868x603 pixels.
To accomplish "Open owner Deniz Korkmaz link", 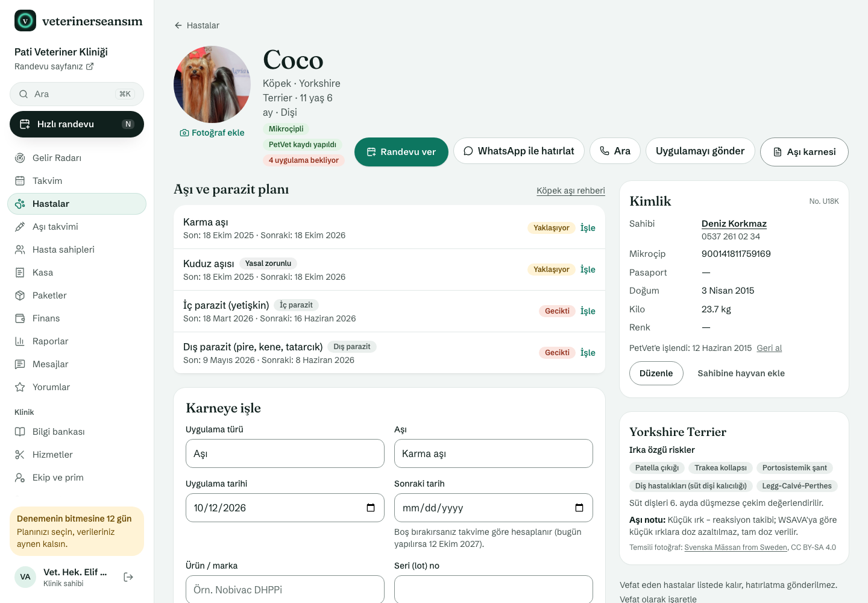I will [734, 224].
